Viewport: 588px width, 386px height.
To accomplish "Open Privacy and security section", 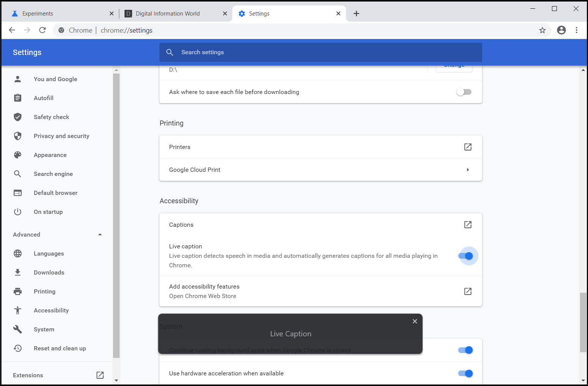I will click(61, 136).
